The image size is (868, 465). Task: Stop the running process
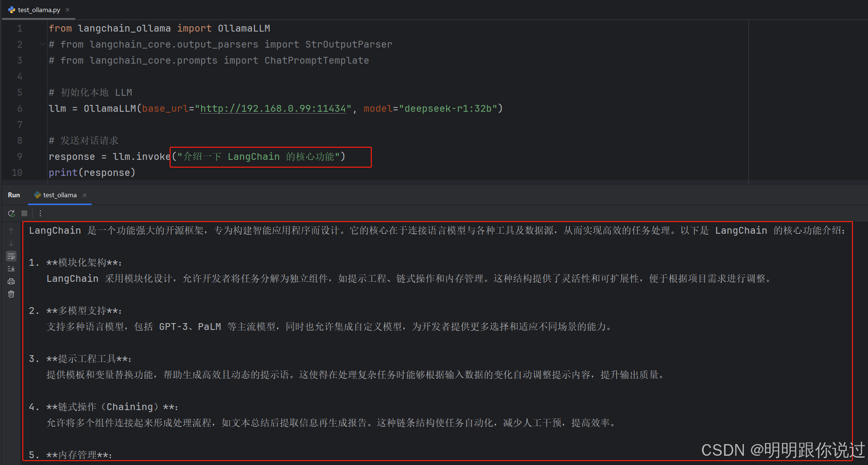(x=24, y=213)
